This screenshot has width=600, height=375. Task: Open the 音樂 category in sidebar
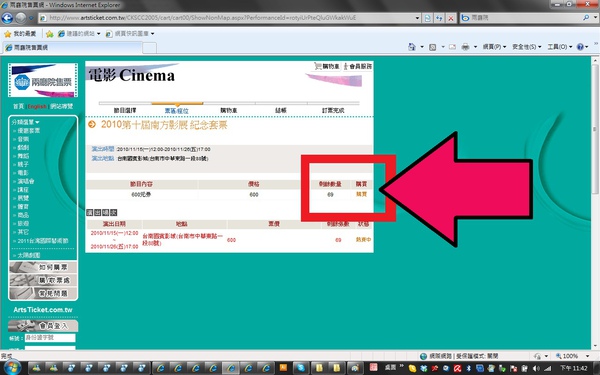(23, 139)
